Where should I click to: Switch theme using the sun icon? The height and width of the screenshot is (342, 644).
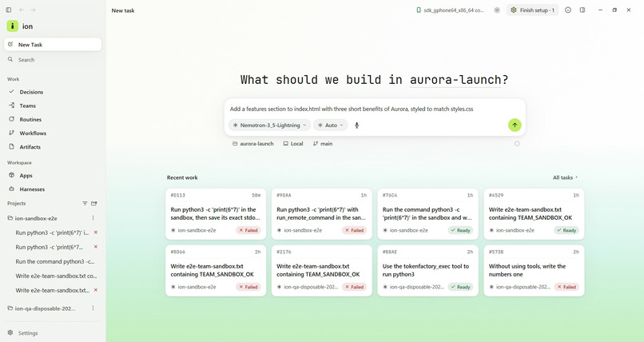497,10
